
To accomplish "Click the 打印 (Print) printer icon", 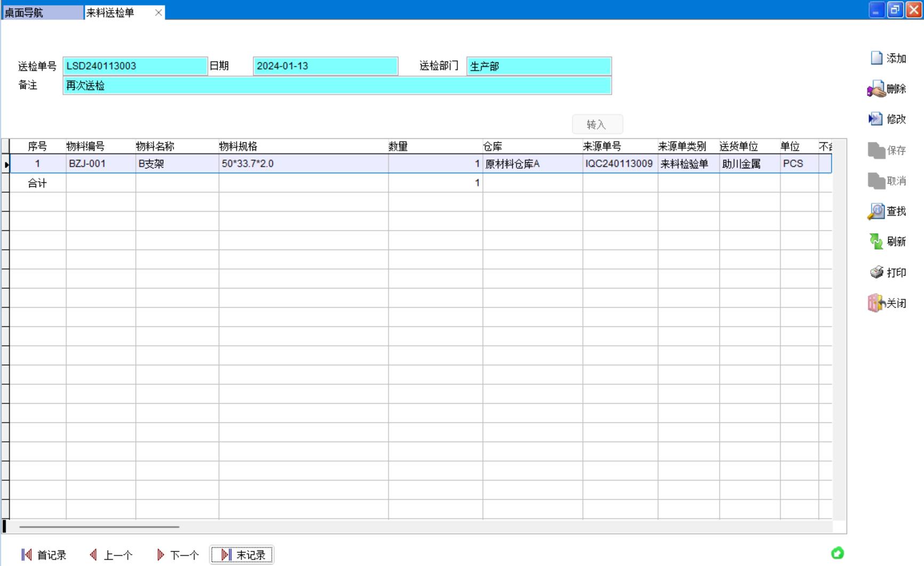I will pyautogui.click(x=877, y=273).
